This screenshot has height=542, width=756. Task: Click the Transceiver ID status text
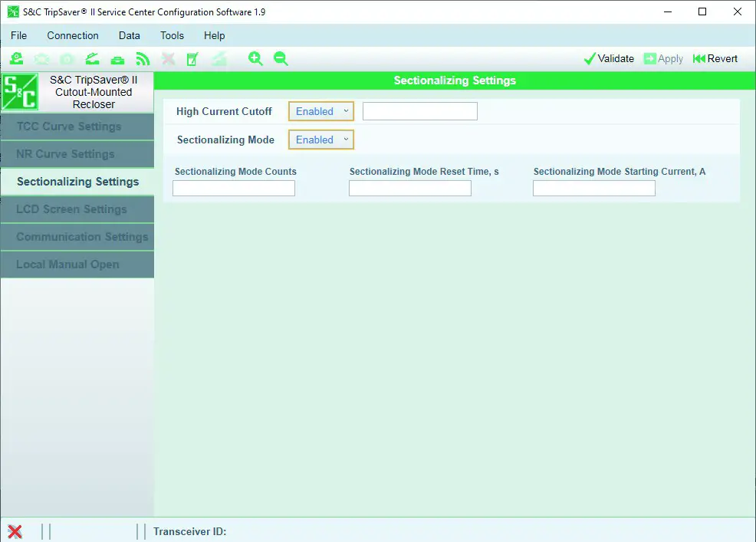click(190, 531)
